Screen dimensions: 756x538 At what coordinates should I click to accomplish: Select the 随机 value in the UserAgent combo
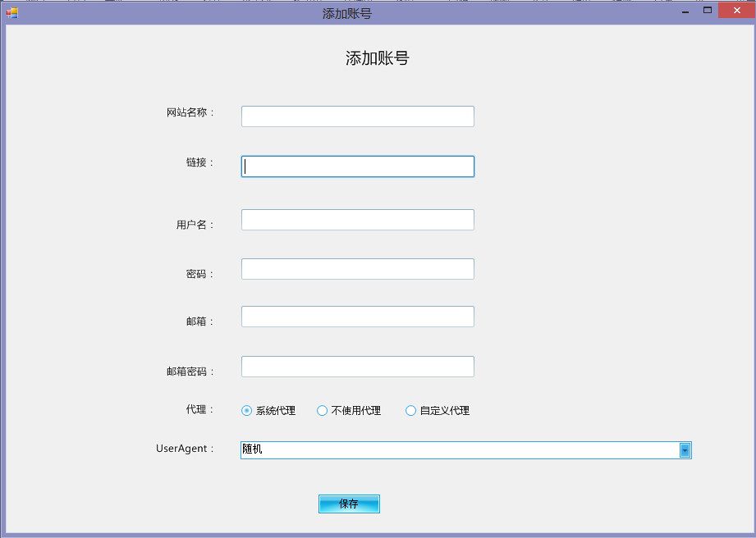click(410, 449)
